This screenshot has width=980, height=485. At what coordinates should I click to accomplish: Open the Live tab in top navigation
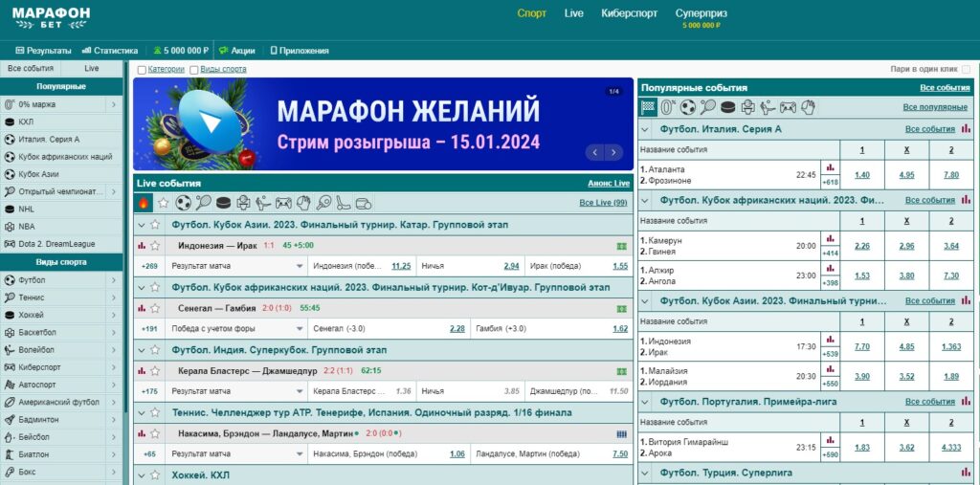[574, 13]
